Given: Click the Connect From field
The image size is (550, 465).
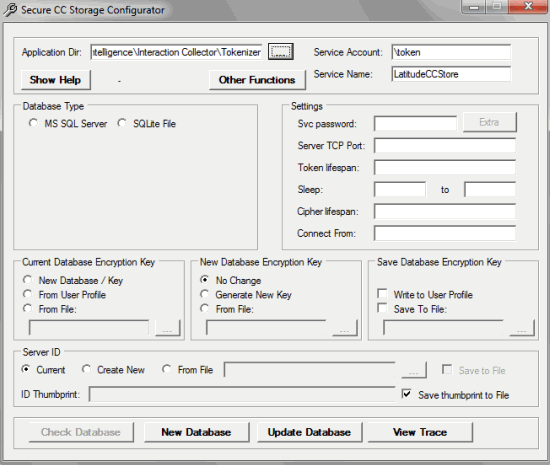Looking at the screenshot, I should click(445, 234).
